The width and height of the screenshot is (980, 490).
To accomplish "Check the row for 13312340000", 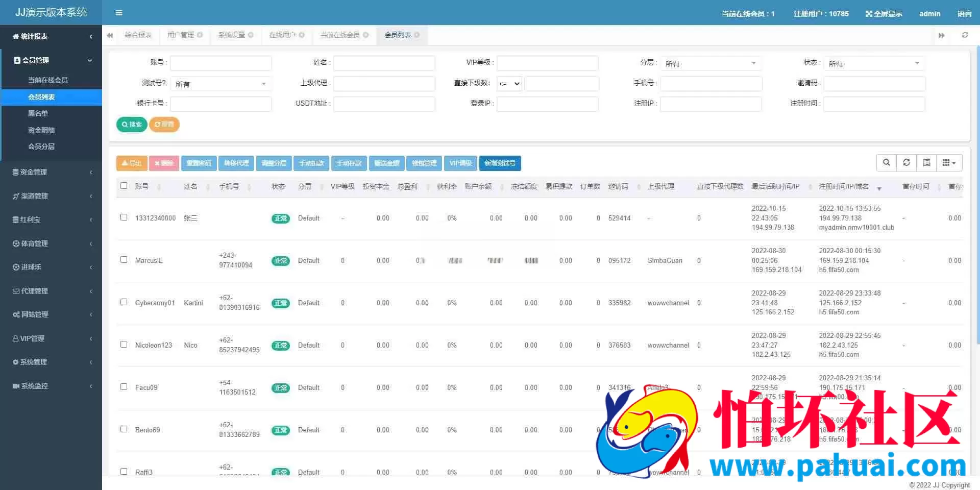I will [124, 217].
